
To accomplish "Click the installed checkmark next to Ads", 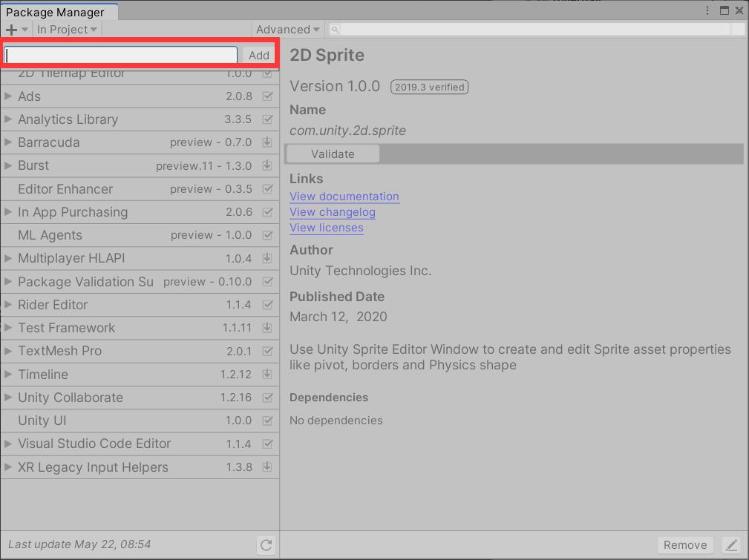I will pos(267,96).
